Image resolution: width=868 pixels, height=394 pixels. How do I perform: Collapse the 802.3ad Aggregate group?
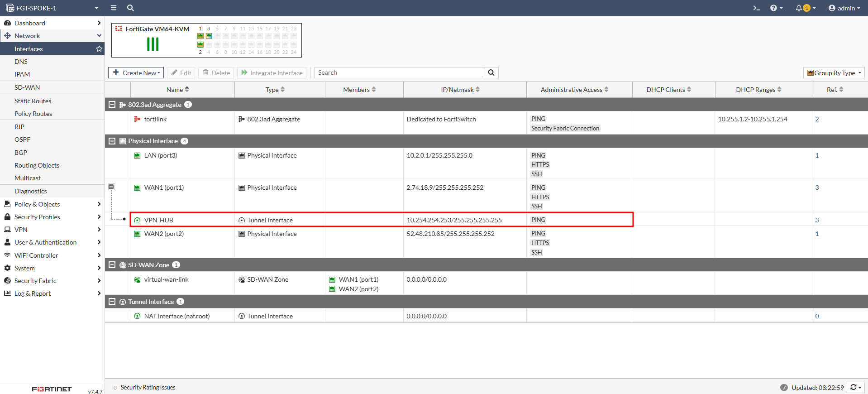[x=112, y=105]
